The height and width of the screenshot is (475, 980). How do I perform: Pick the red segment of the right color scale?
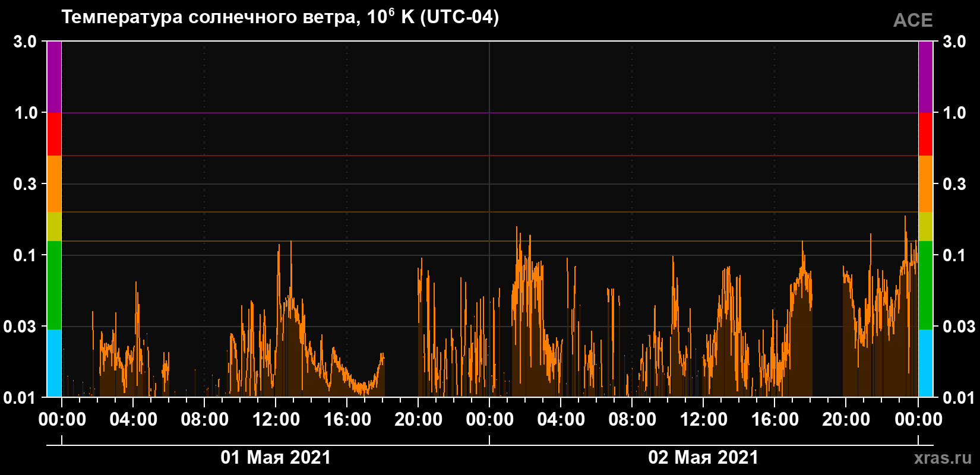pos(925,134)
